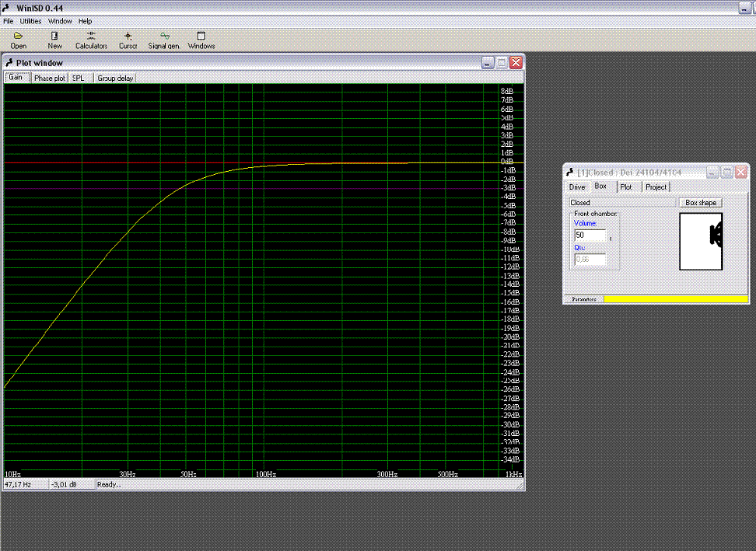The image size is (756, 551).
Task: Open the Project tab in box window
Action: pos(656,187)
